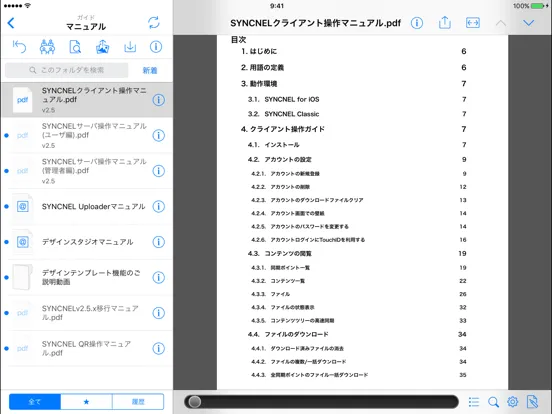Click the 4. クライアント操作ガイド entry
This screenshot has height=414, width=552.
[283, 129]
